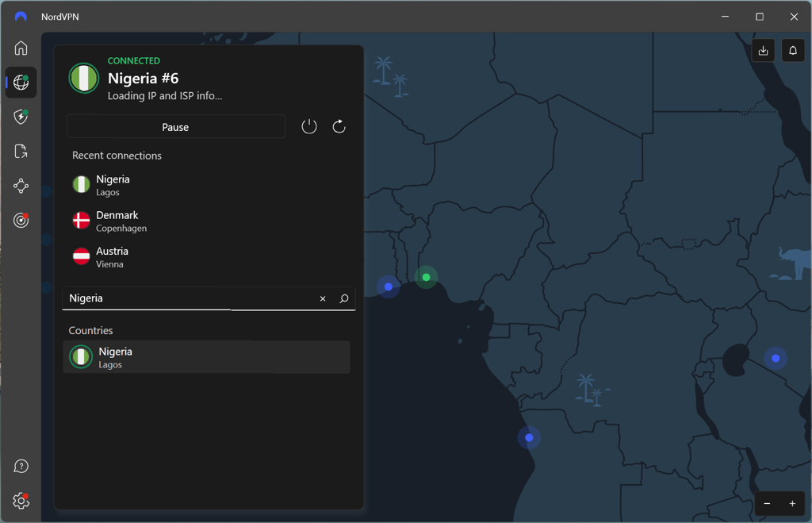
Task: Click the Recent connections heading
Action: (117, 156)
